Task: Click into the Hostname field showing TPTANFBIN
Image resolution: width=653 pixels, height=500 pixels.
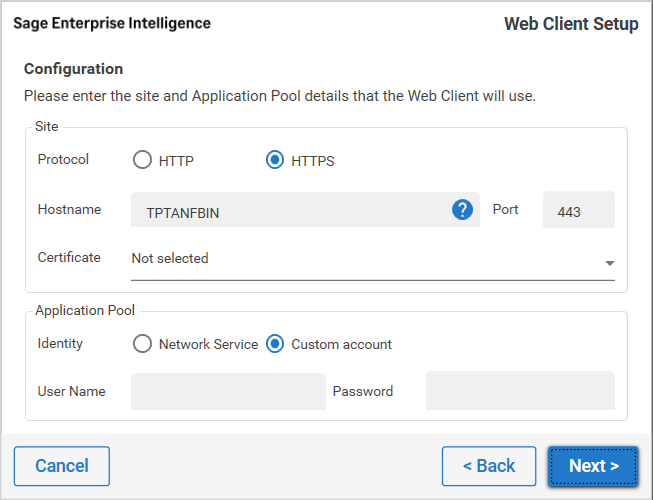Action: coord(290,210)
